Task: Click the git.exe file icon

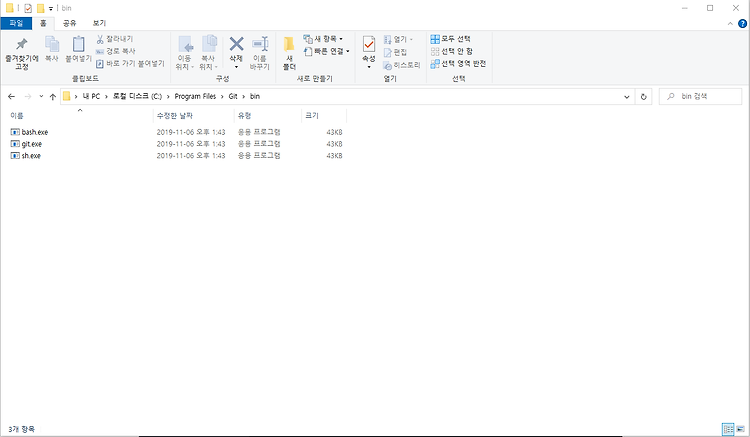Action: (15, 144)
